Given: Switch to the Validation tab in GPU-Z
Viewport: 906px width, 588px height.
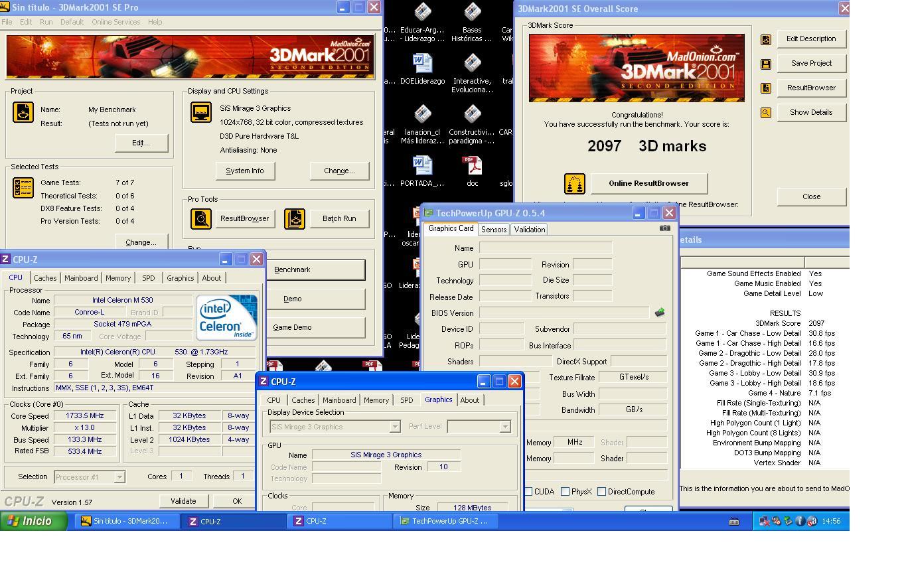Looking at the screenshot, I should (x=530, y=229).
